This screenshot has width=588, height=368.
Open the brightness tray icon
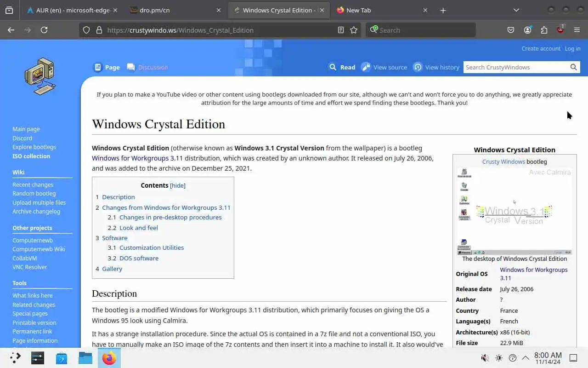coord(499,358)
